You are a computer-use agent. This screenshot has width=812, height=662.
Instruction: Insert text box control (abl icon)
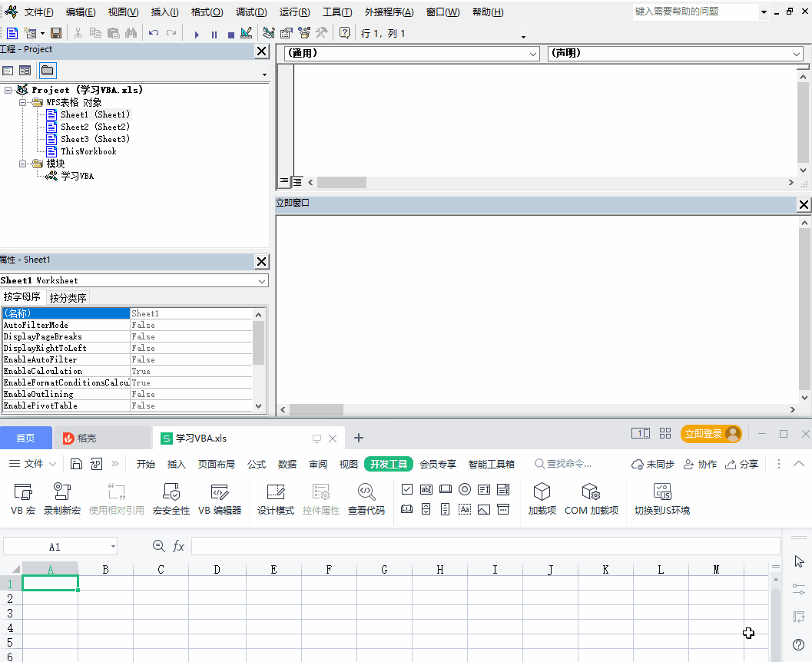coord(426,490)
